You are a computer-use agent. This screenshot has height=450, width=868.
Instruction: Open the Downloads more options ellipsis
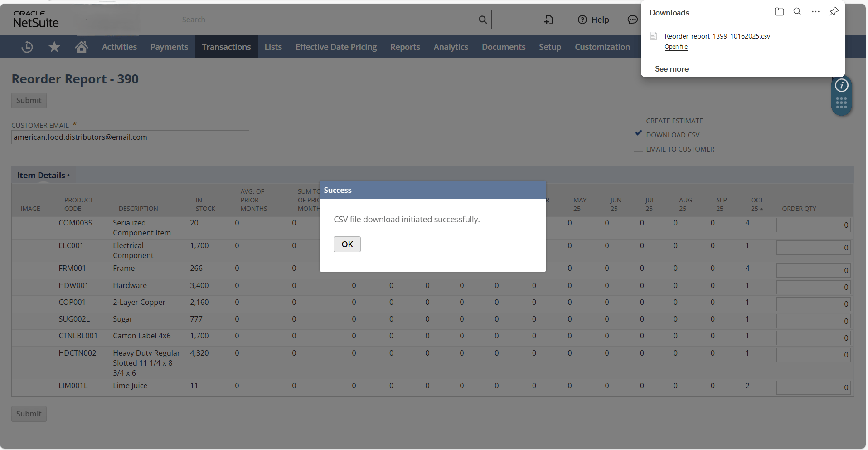(x=815, y=12)
